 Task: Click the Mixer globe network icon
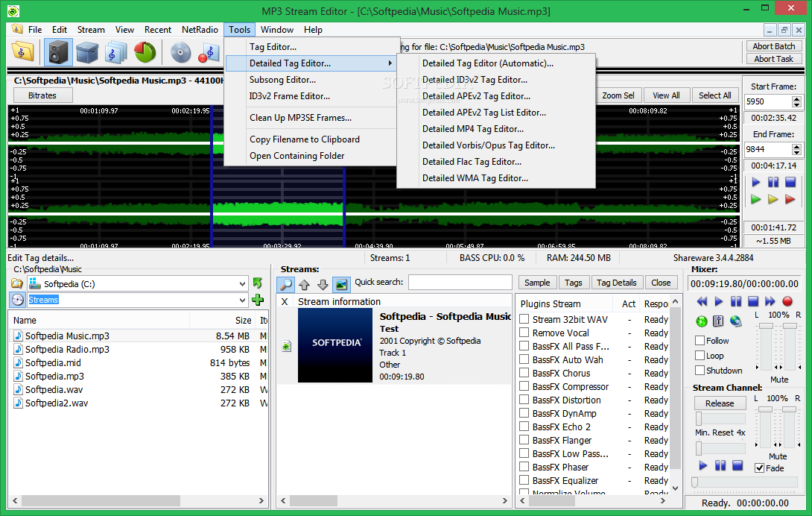(735, 321)
